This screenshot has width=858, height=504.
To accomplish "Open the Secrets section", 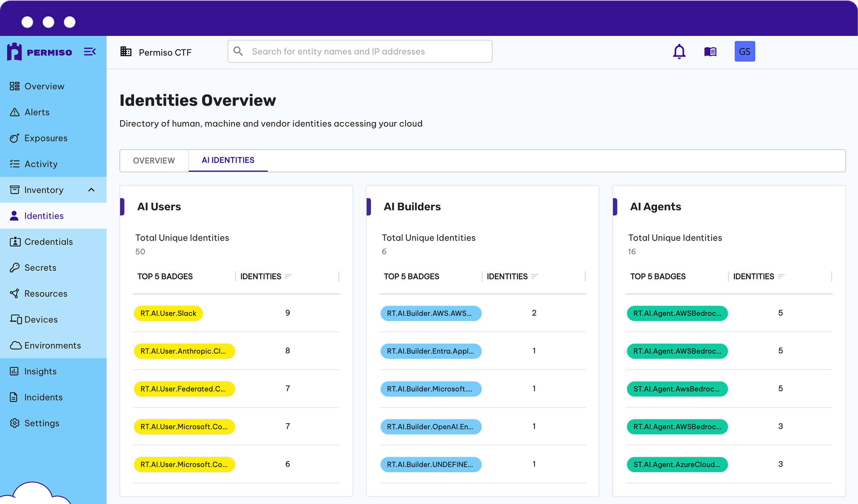I will pos(40,268).
